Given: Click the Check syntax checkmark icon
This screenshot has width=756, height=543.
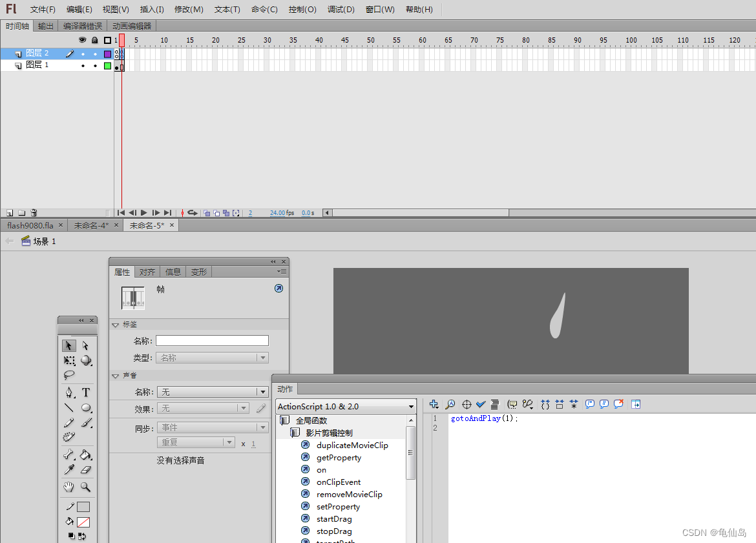Looking at the screenshot, I should [x=481, y=404].
